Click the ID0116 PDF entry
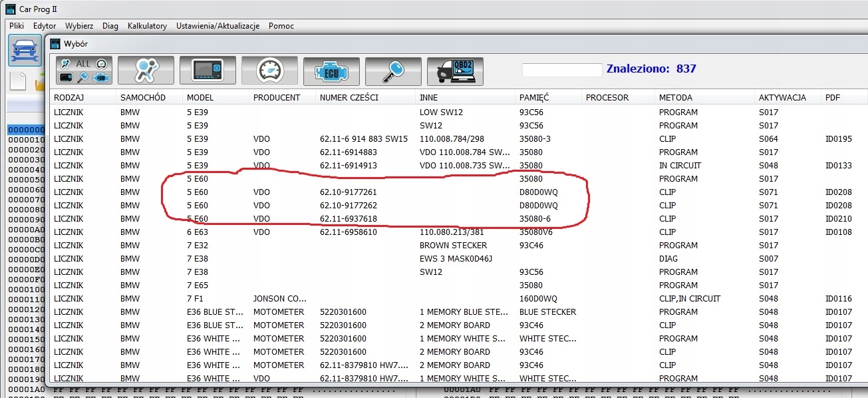Screen dimensions: 868x398 (x=838, y=298)
